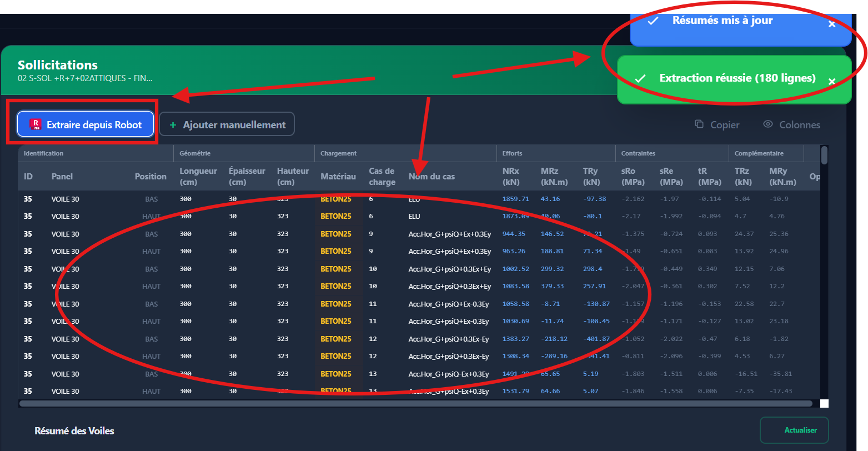Click the Position column header
The image size is (868, 451).
coord(150,177)
